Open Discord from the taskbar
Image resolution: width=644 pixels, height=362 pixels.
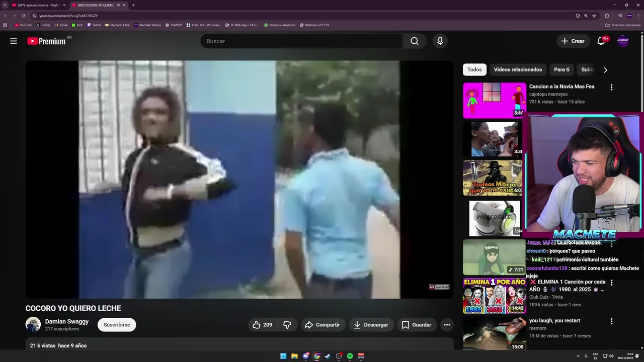[305, 356]
